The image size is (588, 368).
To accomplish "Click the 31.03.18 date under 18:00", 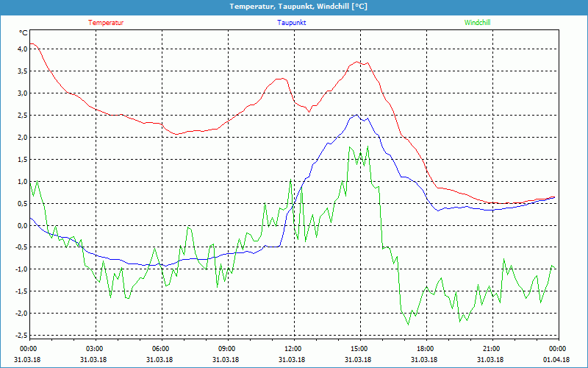I will 424,360.
